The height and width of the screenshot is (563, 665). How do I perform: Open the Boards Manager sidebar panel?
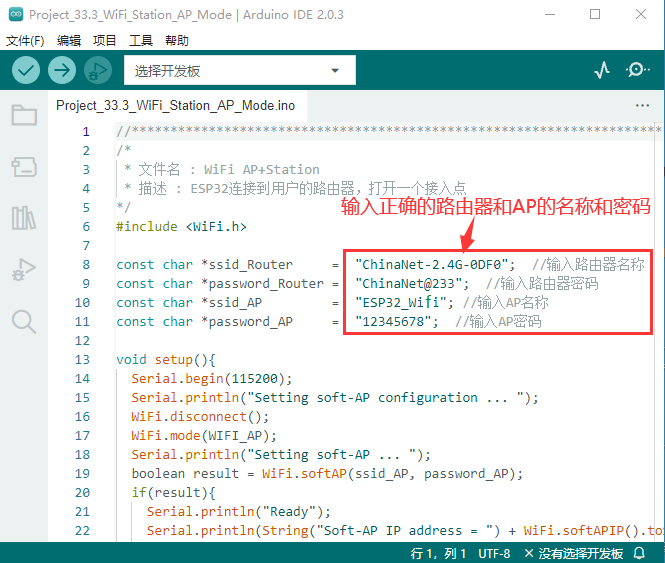point(23,166)
